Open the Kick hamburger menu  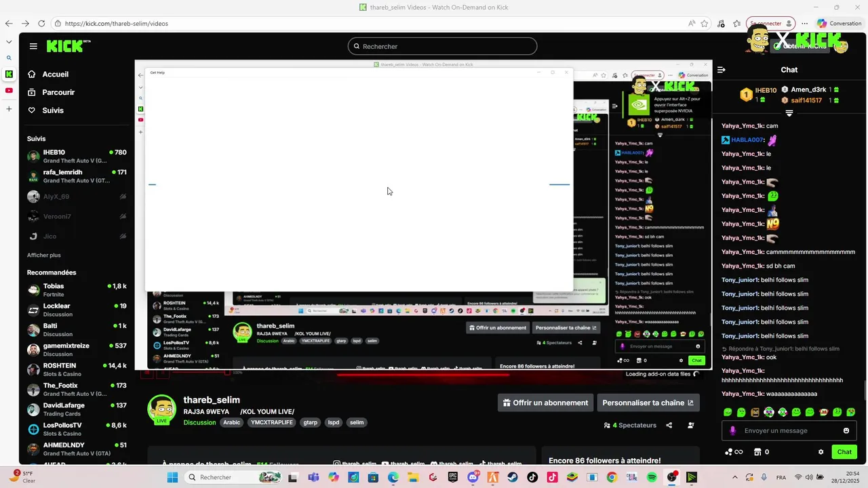(33, 46)
